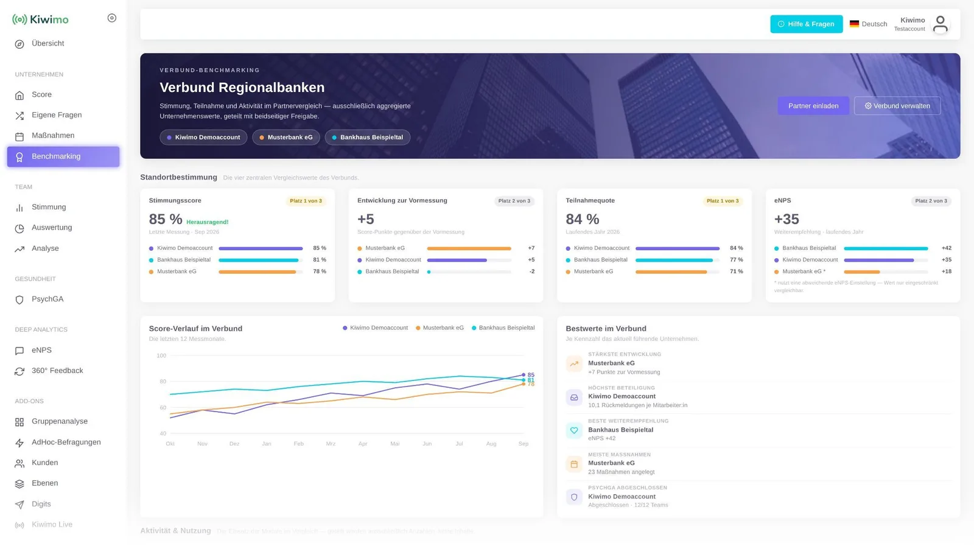The width and height of the screenshot is (974, 560).
Task: Click the Benchmarking award icon
Action: [x=19, y=157]
